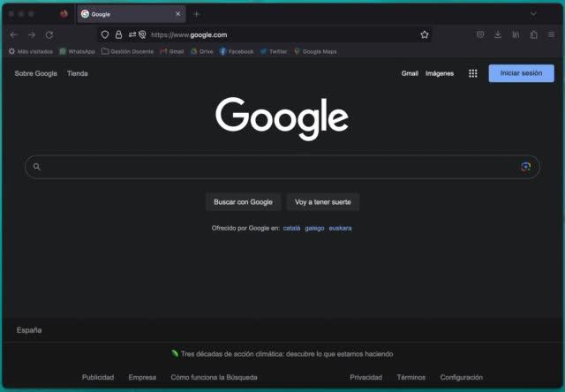Open the tracking protection shield
The width and height of the screenshot is (565, 392).
(105, 34)
